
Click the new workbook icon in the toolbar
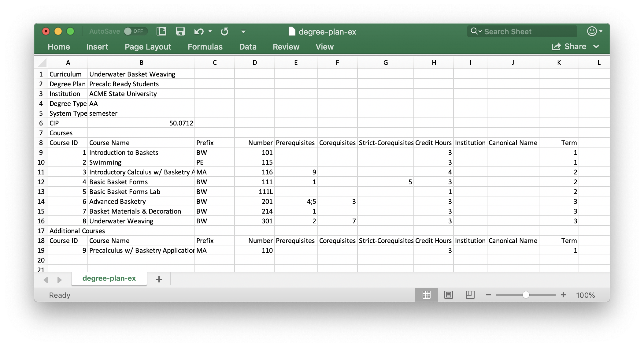point(161,31)
